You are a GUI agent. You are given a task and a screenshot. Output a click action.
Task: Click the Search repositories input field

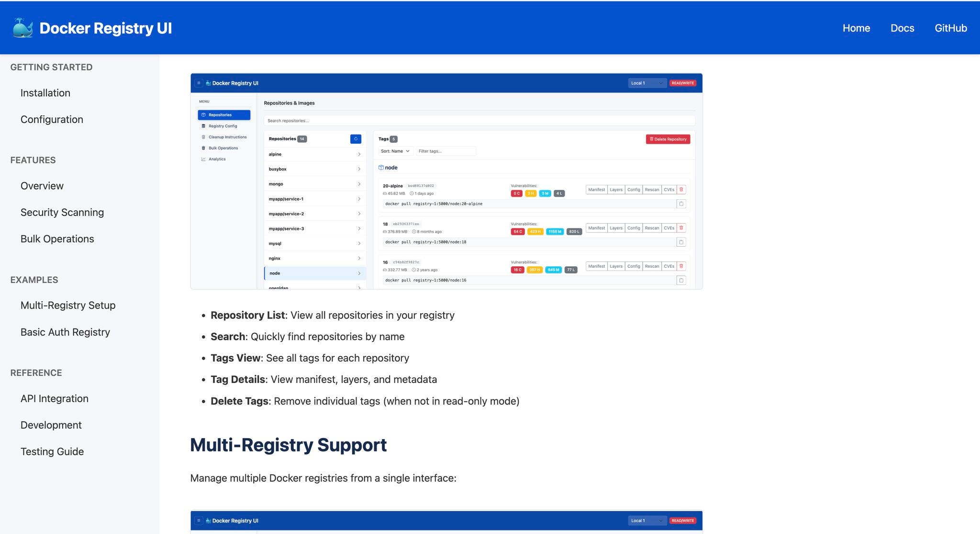(479, 121)
